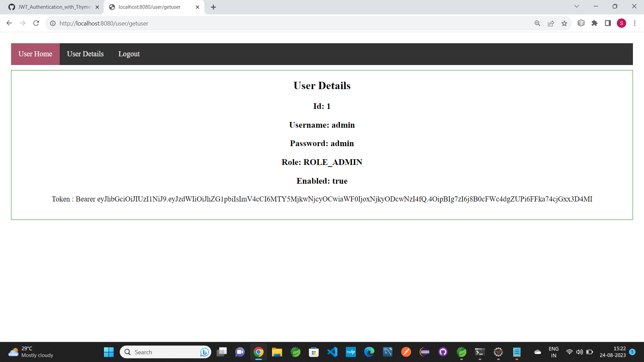
Task: Click the browser back navigation arrow
Action: click(9, 23)
